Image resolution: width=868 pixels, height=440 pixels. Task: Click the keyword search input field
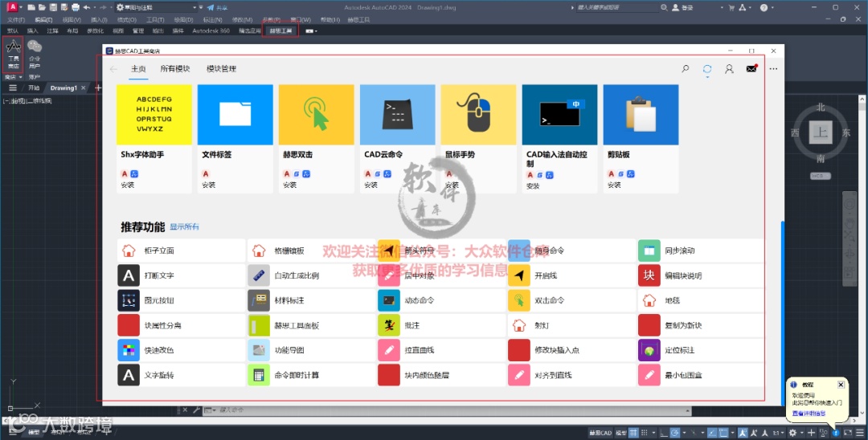[x=617, y=8]
